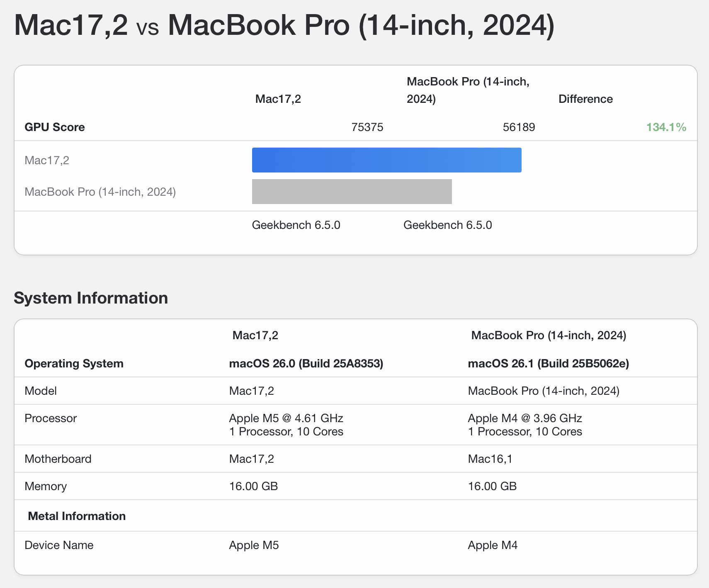Viewport: 709px width, 588px height.
Task: Click the Metal Information subheading
Action: [x=77, y=516]
